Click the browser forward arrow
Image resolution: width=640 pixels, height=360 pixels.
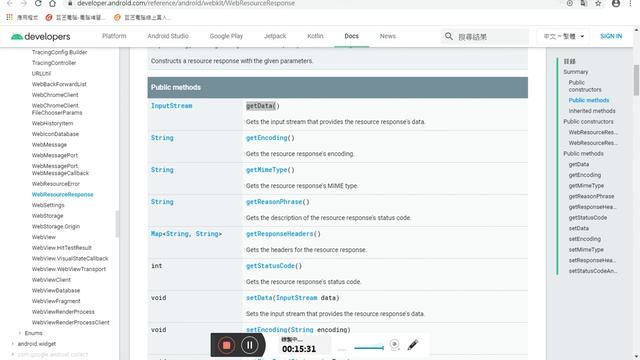click(x=24, y=3)
